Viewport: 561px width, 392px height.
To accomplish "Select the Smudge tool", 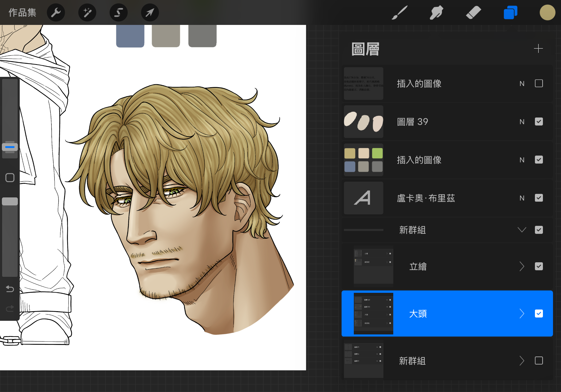I will point(436,12).
